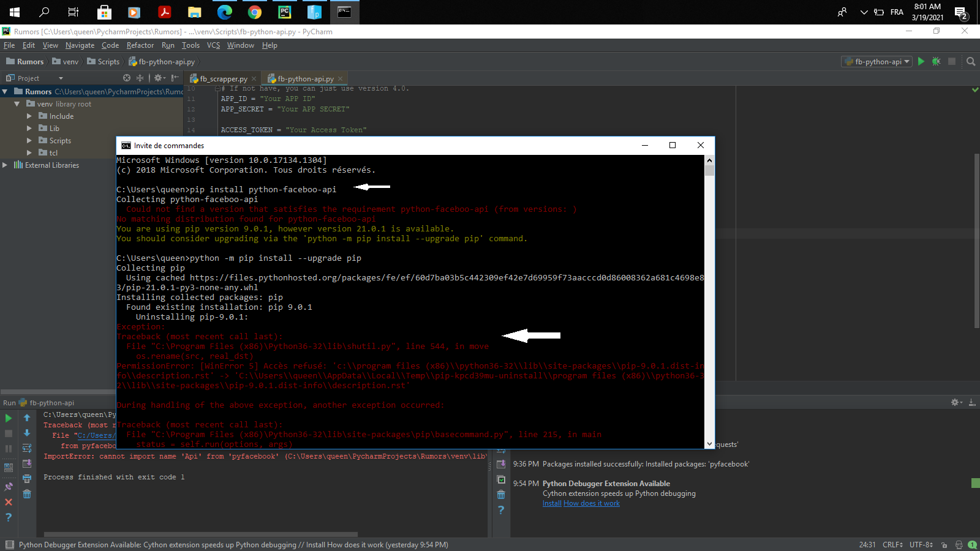The height and width of the screenshot is (551, 980).
Task: Open Windows Start menu
Action: (15, 12)
